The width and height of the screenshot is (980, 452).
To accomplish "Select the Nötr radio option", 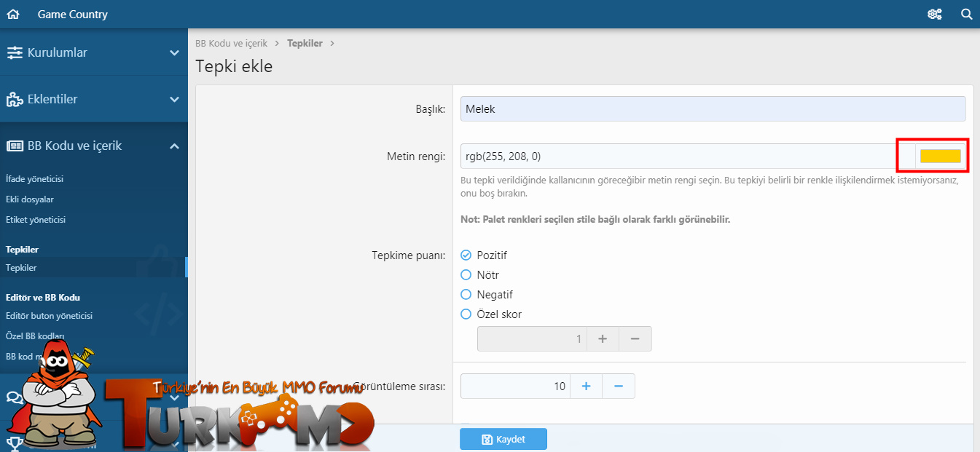I will click(466, 274).
